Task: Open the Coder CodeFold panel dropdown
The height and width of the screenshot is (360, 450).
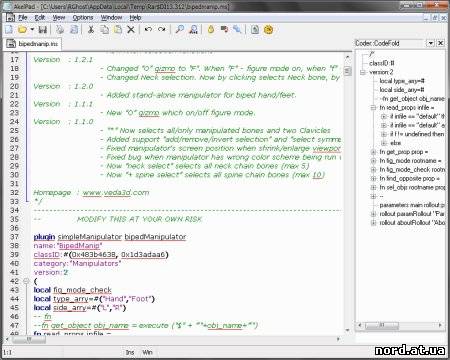Action: coord(431,43)
